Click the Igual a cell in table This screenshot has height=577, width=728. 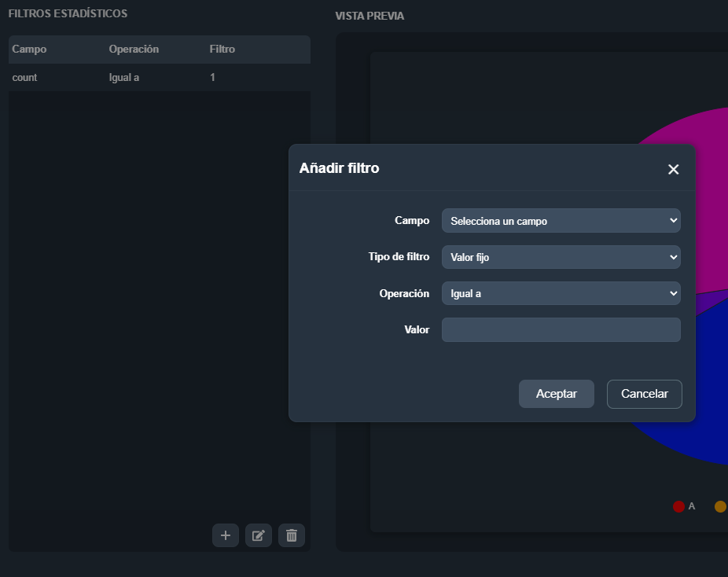point(124,78)
